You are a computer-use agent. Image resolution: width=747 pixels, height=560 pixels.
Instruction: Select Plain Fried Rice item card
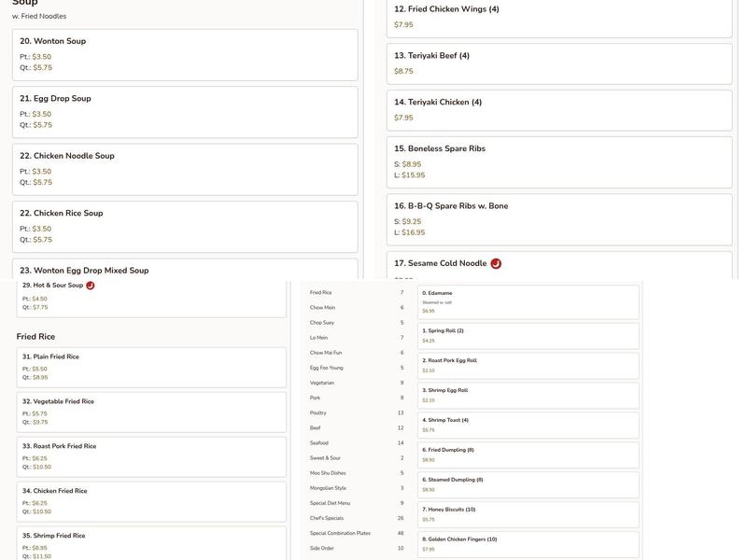151,368
